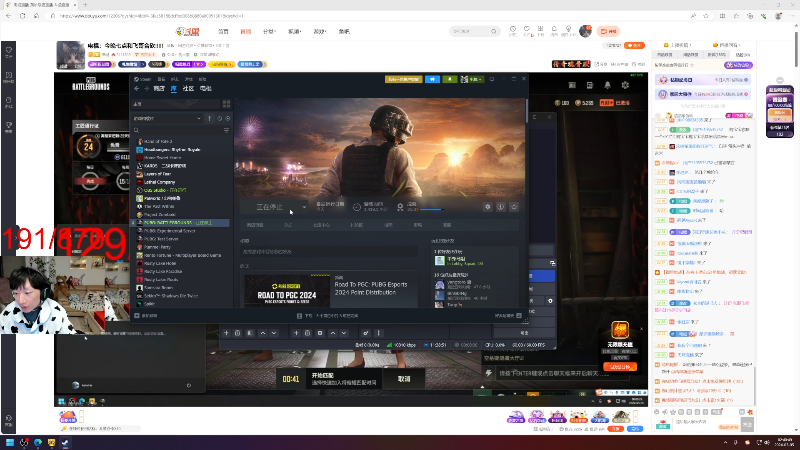Open Douyu watch history clock icon
Viewport: 800px width, 450px height.
tap(513, 31)
